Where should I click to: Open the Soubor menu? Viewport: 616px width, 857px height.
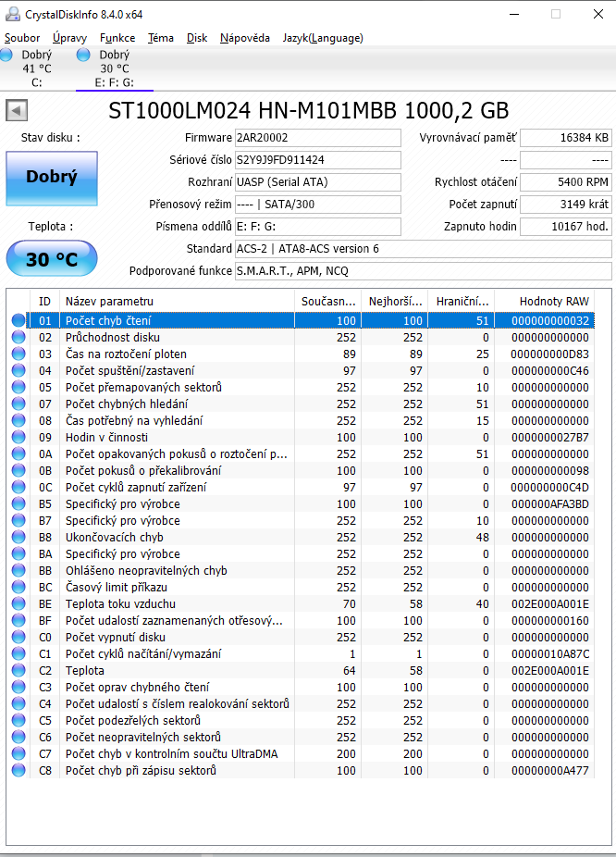pos(22,38)
